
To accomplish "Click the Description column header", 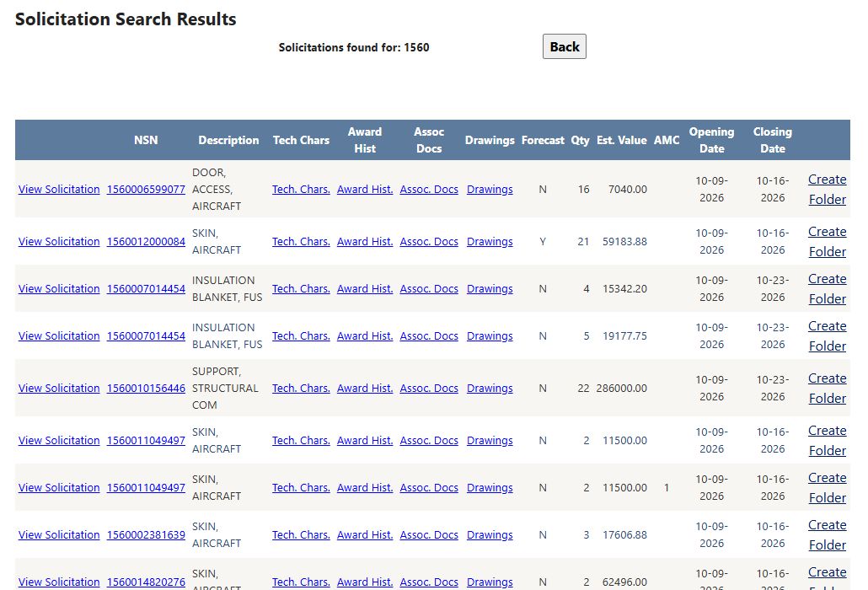I will 228,140.
